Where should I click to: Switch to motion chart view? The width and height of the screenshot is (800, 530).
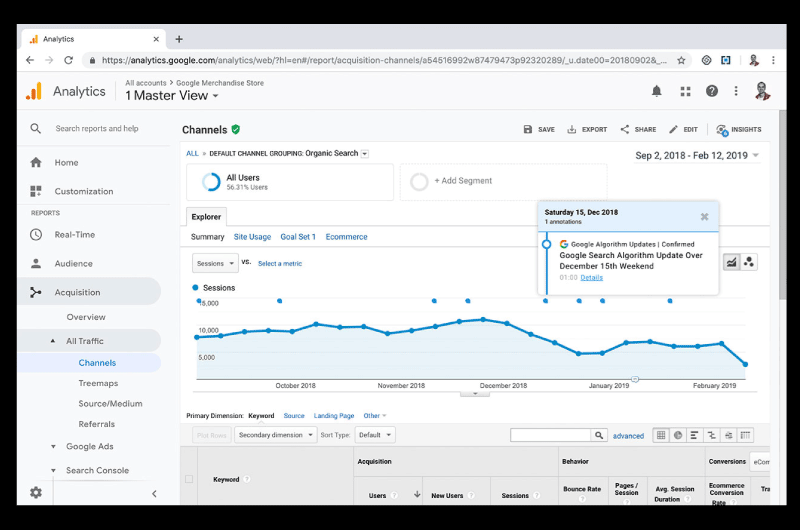(x=748, y=262)
